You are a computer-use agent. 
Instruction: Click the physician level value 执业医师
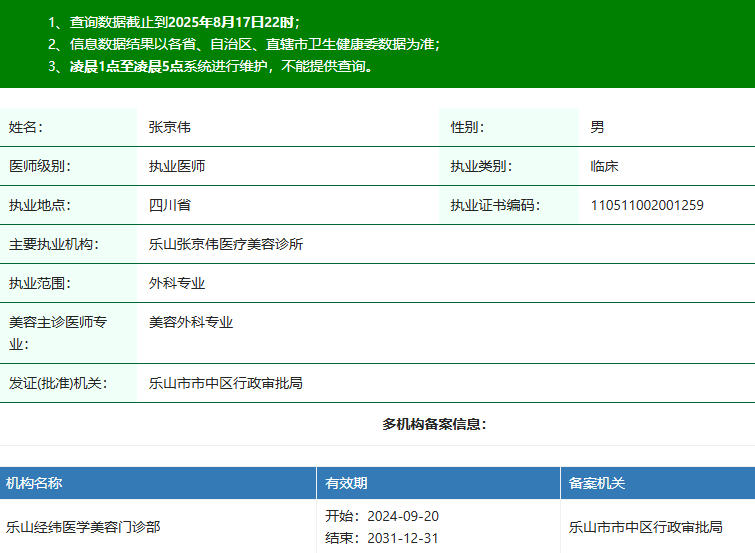pos(177,166)
